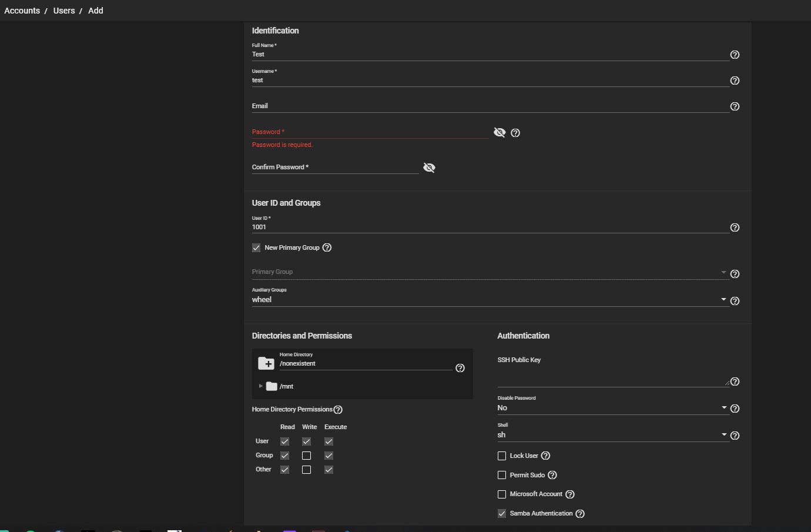
Task: Expand the Shell dropdown showing sh
Action: (611, 435)
